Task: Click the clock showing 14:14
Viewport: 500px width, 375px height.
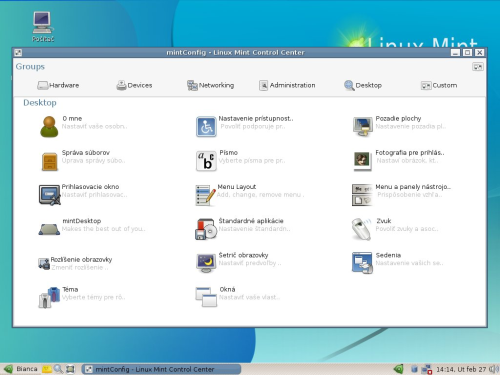Action: (x=461, y=369)
